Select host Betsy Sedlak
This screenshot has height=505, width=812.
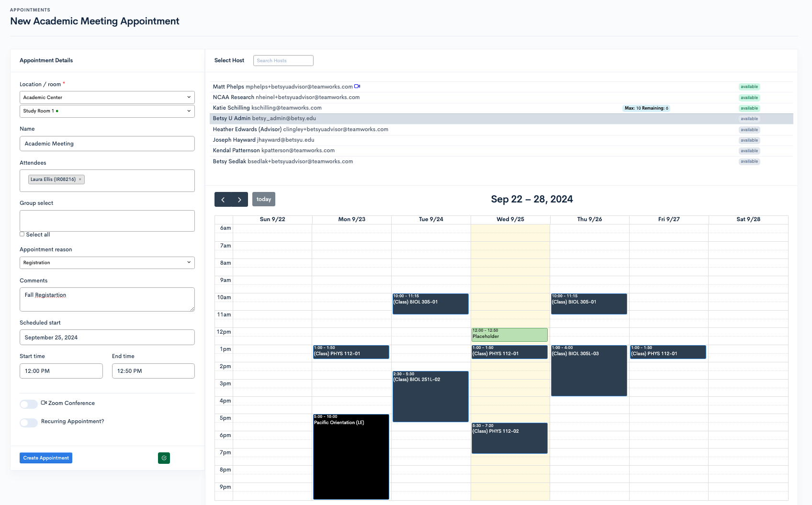[501, 161]
